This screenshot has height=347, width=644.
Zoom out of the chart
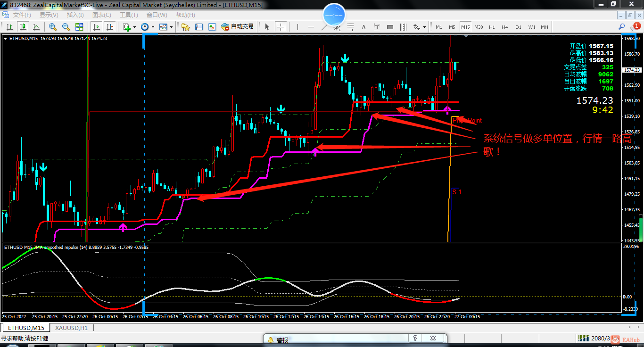click(x=66, y=27)
